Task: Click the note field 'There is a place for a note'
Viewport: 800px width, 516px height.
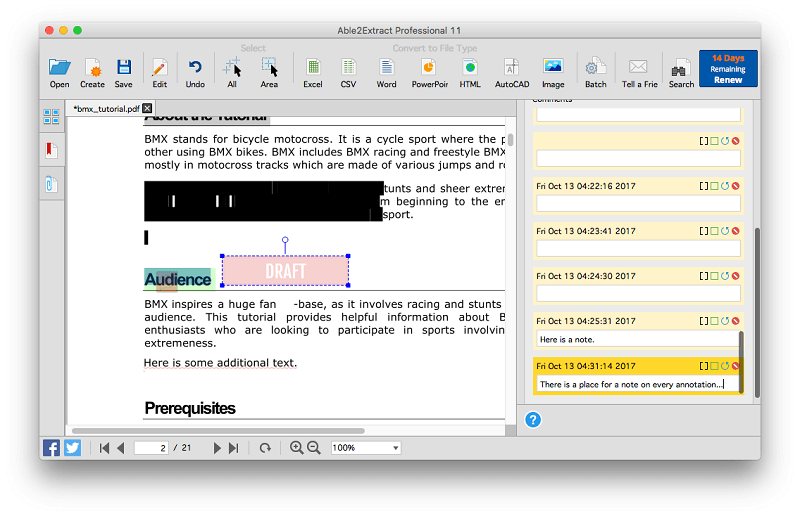Action: (x=638, y=384)
